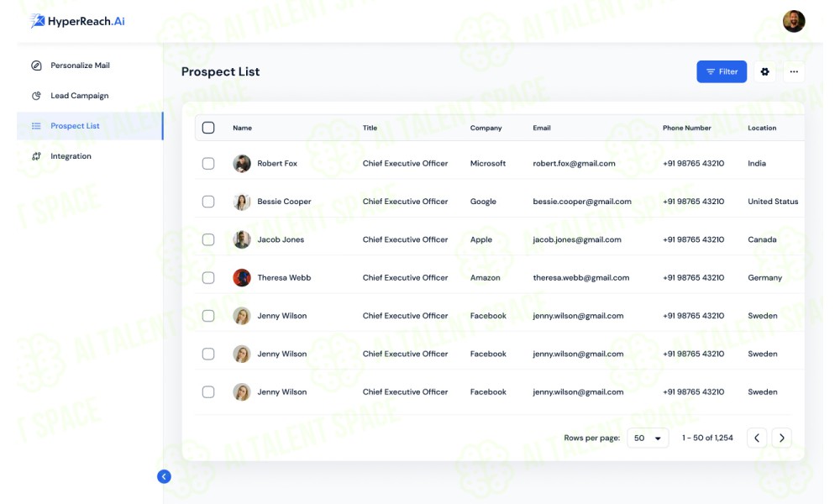Click the name Robert Fox
The width and height of the screenshot is (840, 504).
click(x=277, y=163)
